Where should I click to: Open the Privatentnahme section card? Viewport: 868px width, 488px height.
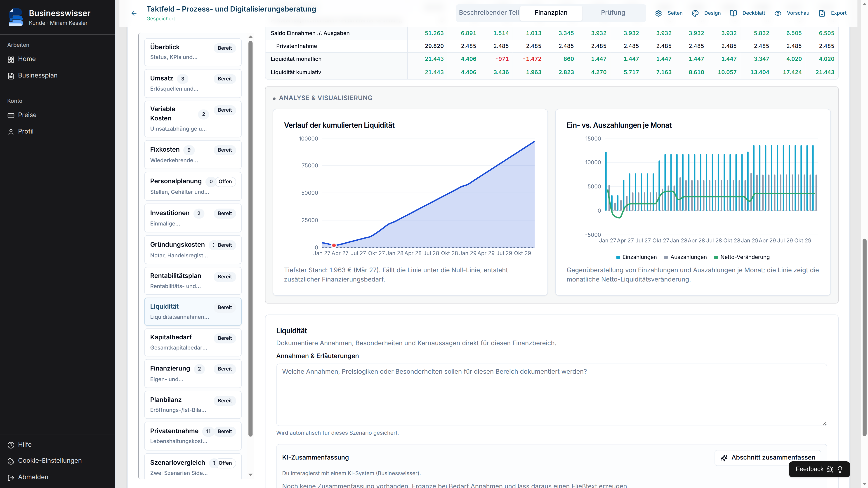tap(193, 436)
